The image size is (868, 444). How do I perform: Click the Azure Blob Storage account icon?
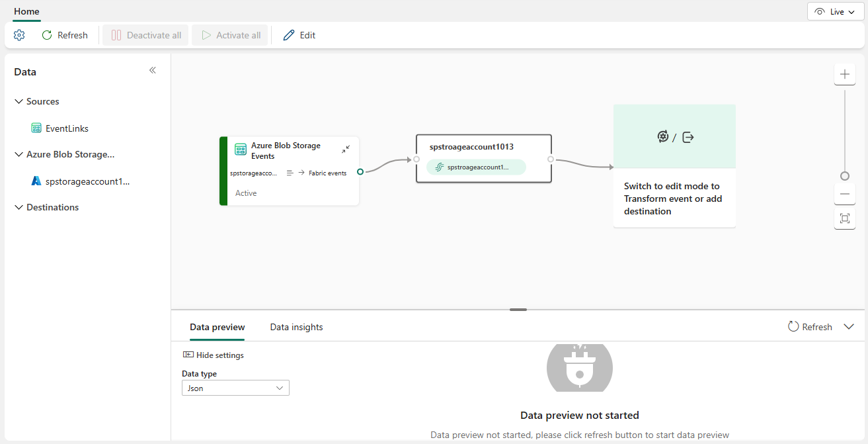[x=36, y=181]
